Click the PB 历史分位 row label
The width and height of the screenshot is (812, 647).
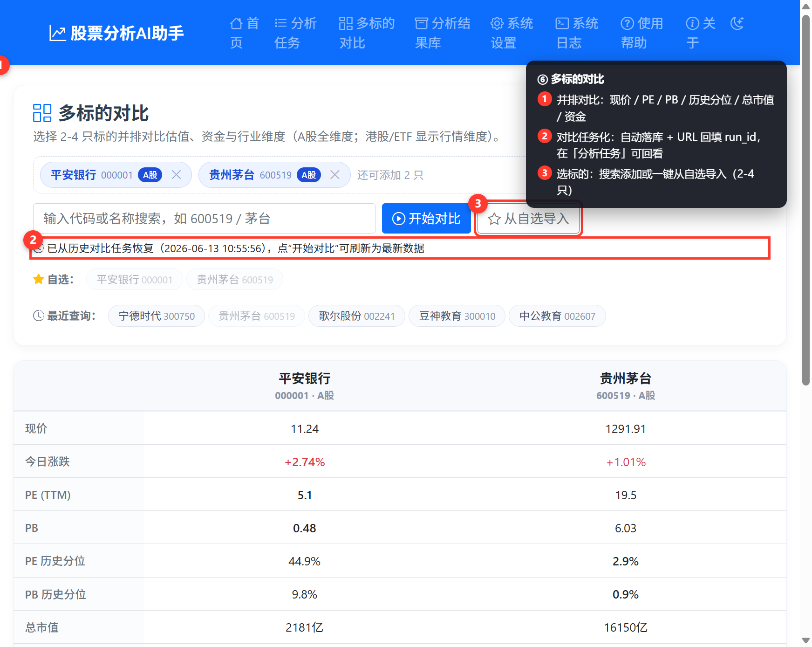(55, 594)
